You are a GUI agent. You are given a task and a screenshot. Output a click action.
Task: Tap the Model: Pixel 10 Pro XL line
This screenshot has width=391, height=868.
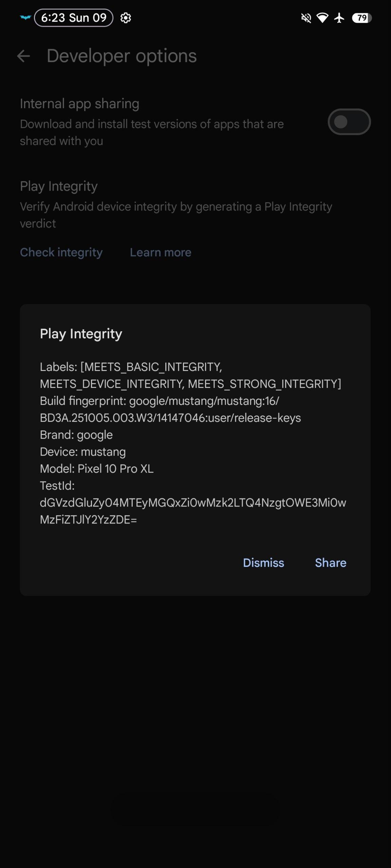(97, 469)
